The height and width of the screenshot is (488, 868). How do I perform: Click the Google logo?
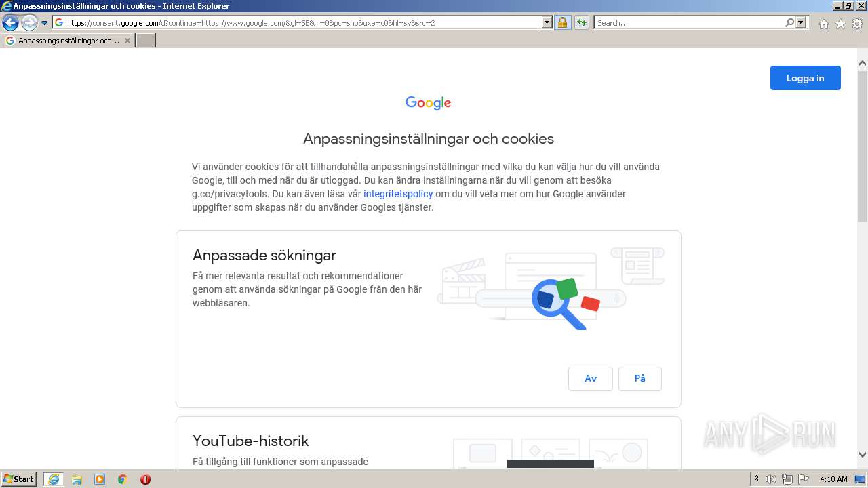(x=428, y=103)
